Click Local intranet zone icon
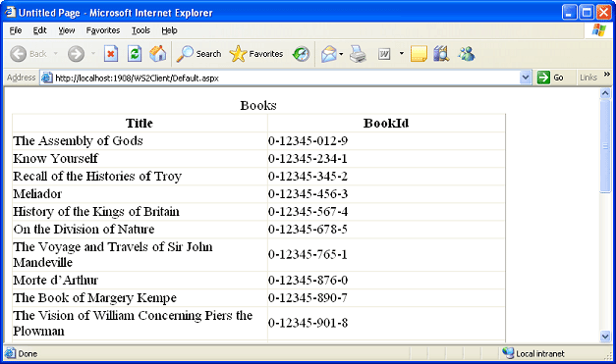The width and height of the screenshot is (616, 364). pos(508,353)
